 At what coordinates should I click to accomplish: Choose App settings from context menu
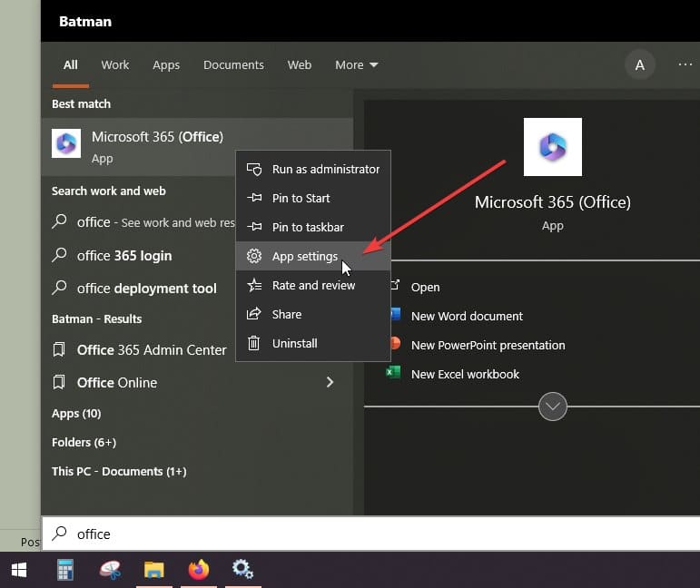point(313,256)
